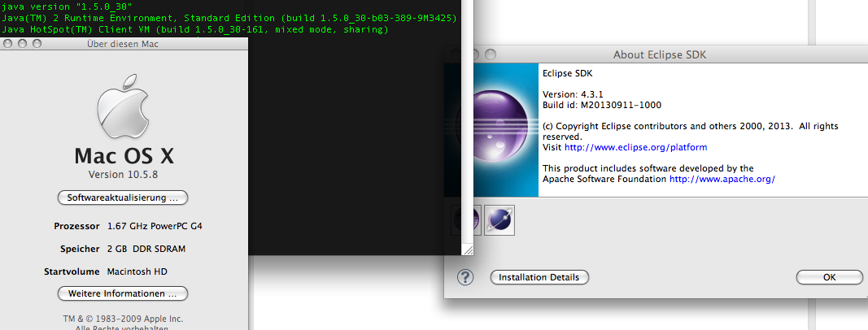Click the partially hidden Eclipse feature icon beside it
Screen dimensions: 868x330
465,220
